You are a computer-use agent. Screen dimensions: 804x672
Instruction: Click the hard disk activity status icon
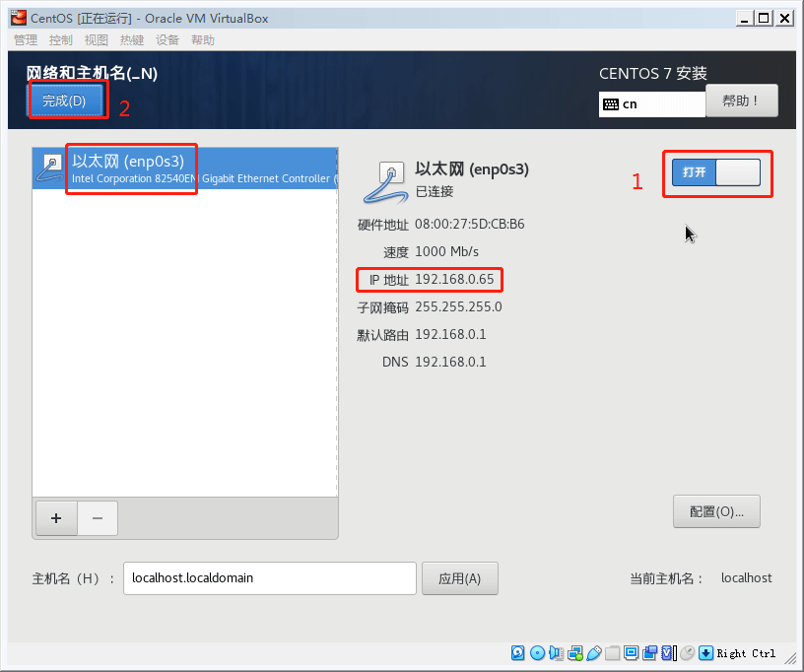[x=518, y=653]
